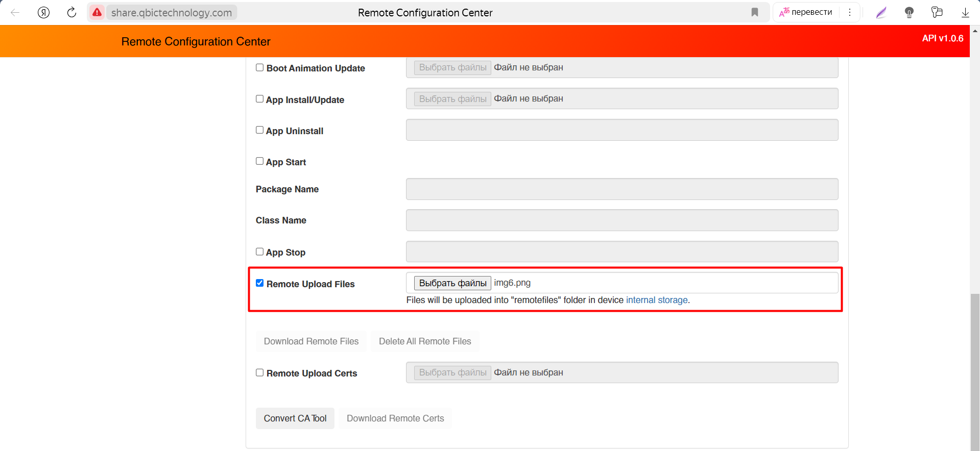
Task: Click the Convert CA Tool button
Action: click(295, 418)
